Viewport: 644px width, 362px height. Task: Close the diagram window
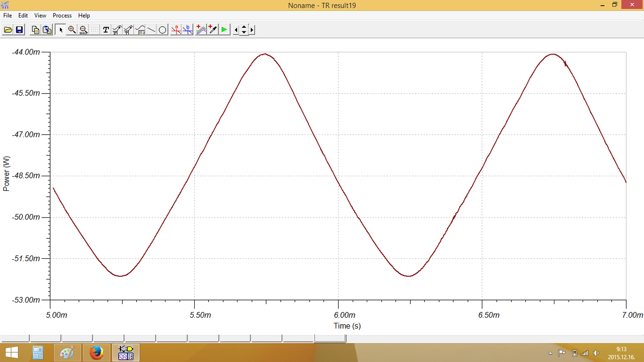click(632, 5)
